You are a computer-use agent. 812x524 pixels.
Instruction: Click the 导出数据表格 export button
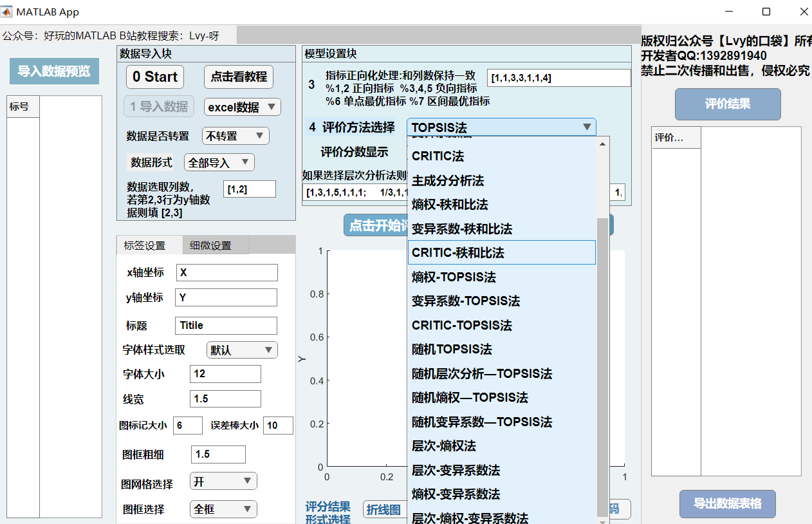pos(727,504)
